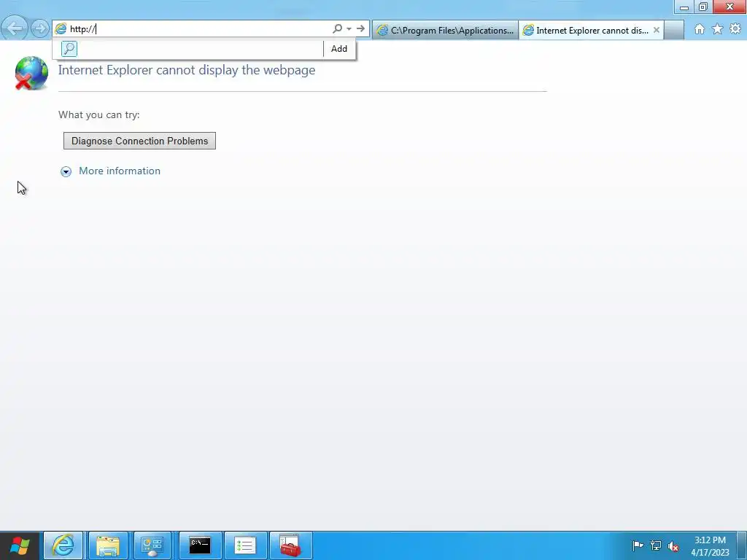Click Internet Explorer taskbar icon

pos(63,545)
